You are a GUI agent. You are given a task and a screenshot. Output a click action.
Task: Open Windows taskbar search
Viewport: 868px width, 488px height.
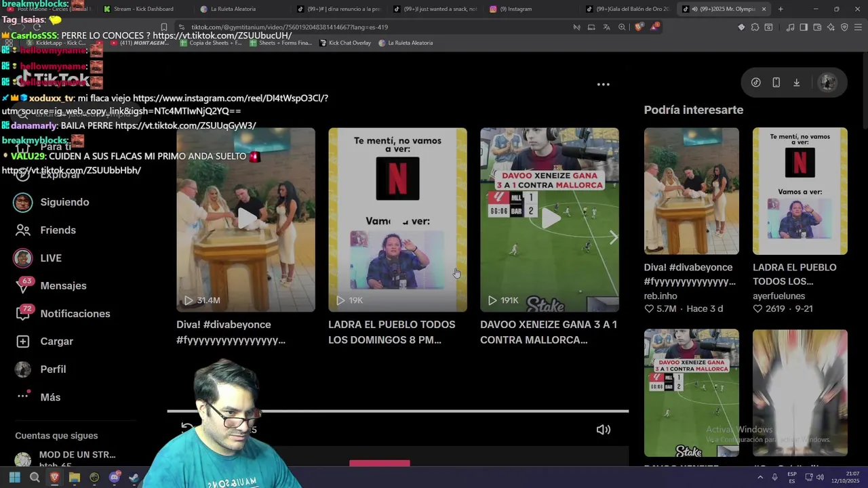point(35,478)
